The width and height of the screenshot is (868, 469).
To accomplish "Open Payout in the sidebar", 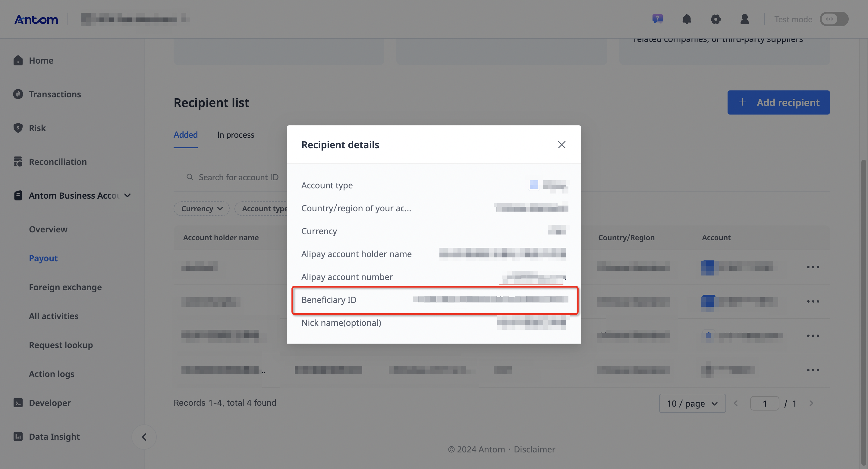I will [43, 258].
